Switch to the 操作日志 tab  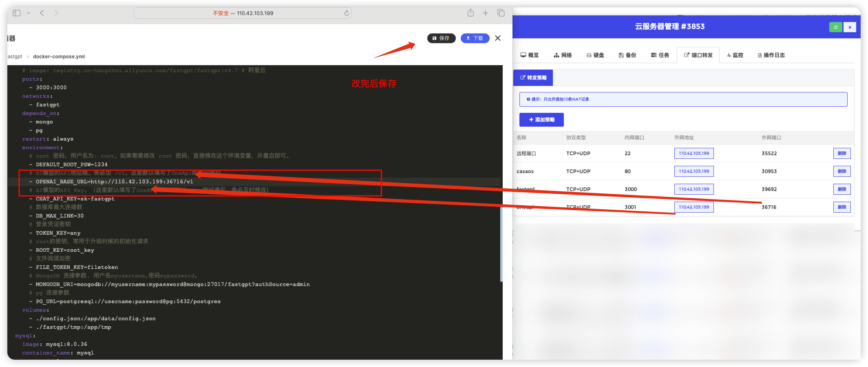(771, 55)
